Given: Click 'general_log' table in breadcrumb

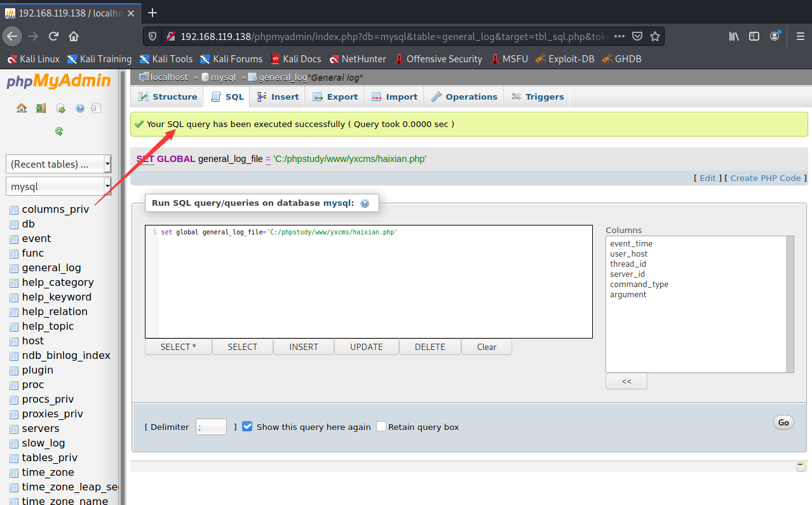Looking at the screenshot, I should (283, 77).
